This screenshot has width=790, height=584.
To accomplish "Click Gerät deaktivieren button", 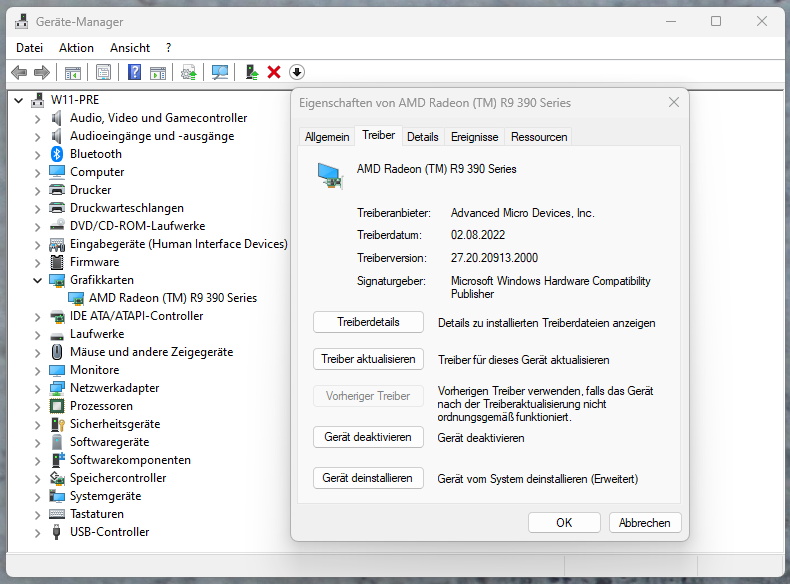I will pos(368,437).
